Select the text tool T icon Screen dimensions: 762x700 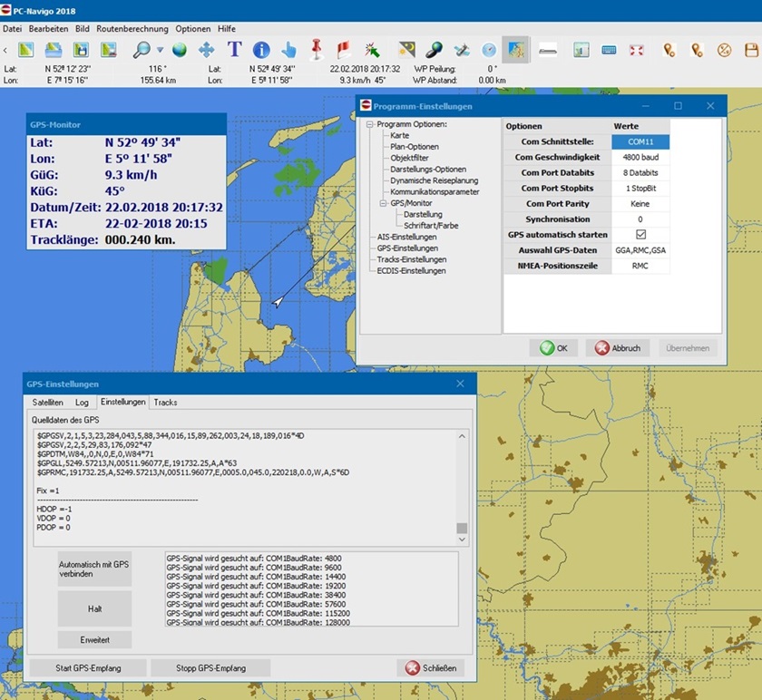(234, 50)
